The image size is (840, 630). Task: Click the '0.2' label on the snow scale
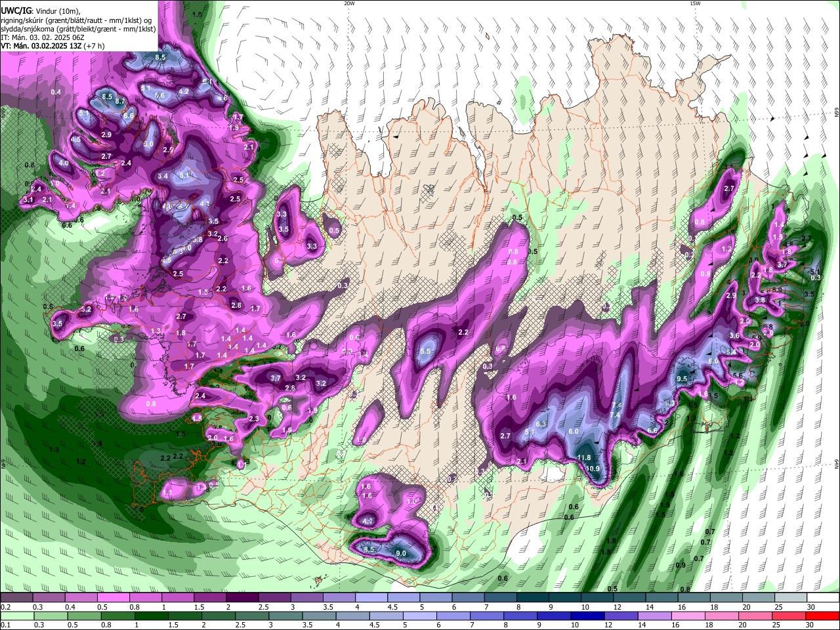(x=5, y=607)
